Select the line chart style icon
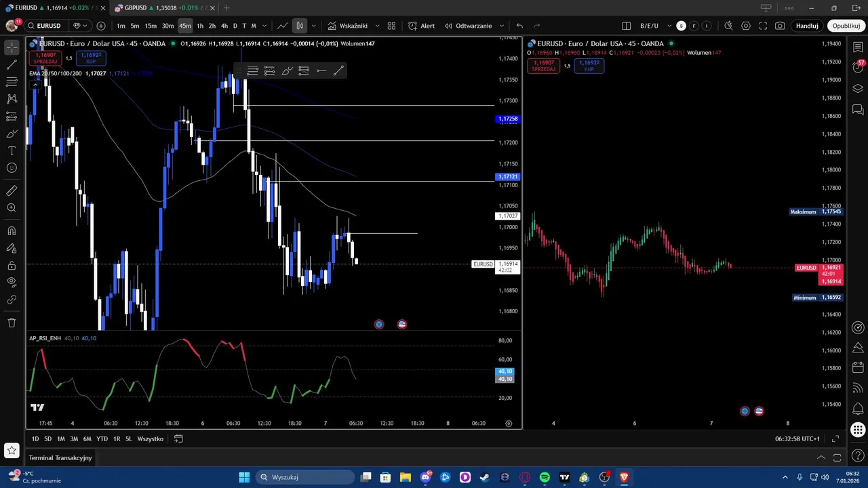Image resolution: width=868 pixels, height=488 pixels. pyautogui.click(x=283, y=26)
